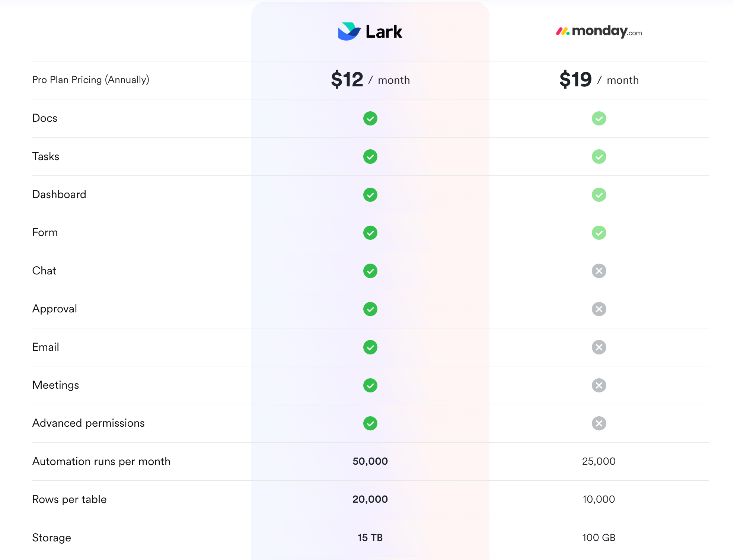The image size is (734, 560).
Task: Click 'Automation runs per month' label
Action: (x=101, y=462)
